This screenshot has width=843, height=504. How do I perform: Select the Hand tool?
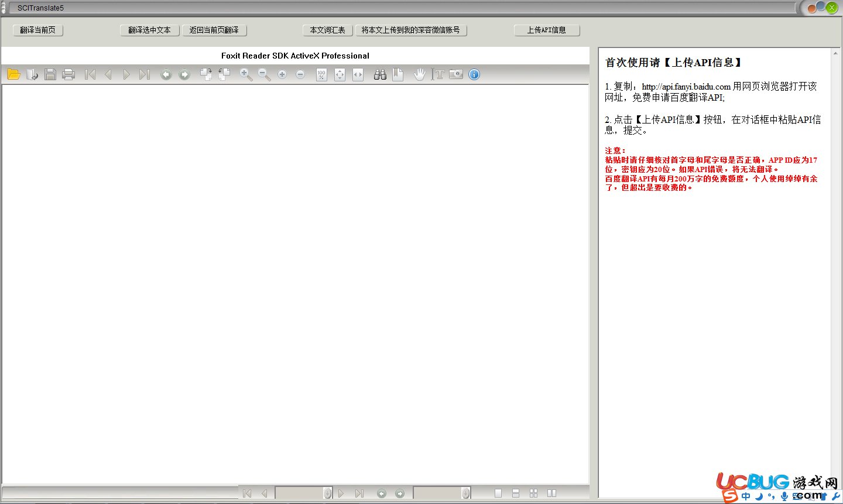tap(419, 74)
